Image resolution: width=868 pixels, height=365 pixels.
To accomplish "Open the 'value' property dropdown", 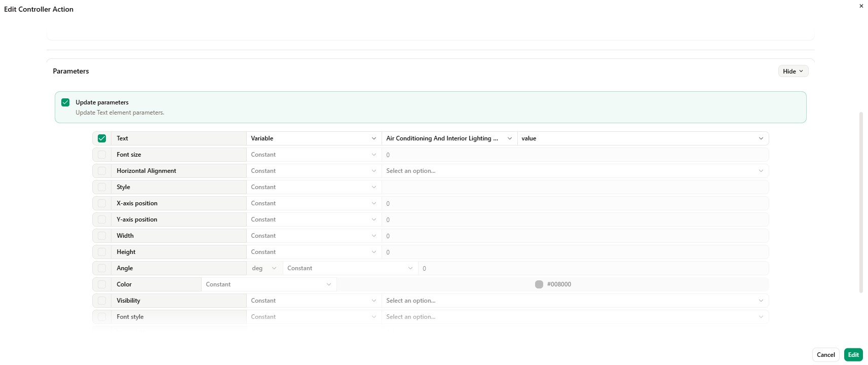I will pos(643,138).
